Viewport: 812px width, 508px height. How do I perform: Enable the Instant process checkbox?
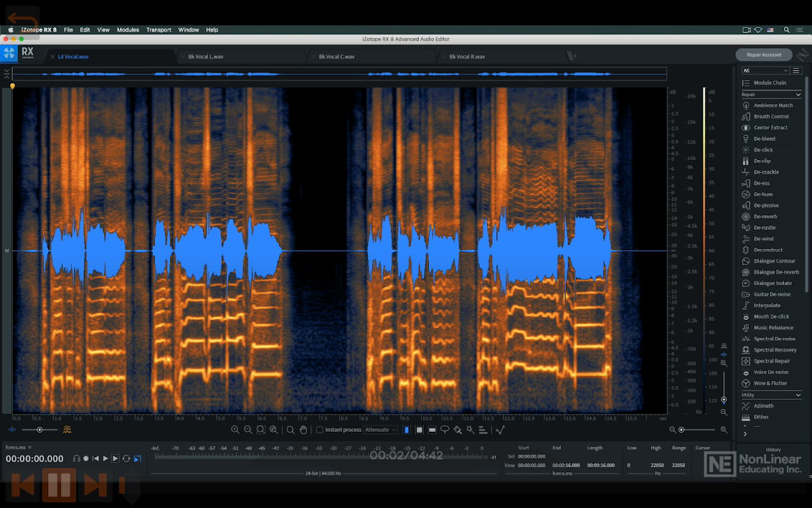(x=320, y=430)
